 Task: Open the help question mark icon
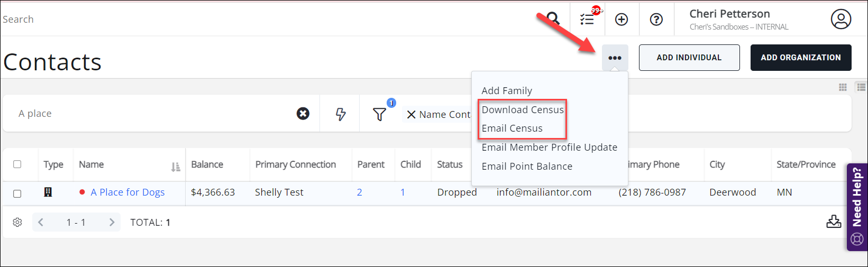[x=656, y=20]
